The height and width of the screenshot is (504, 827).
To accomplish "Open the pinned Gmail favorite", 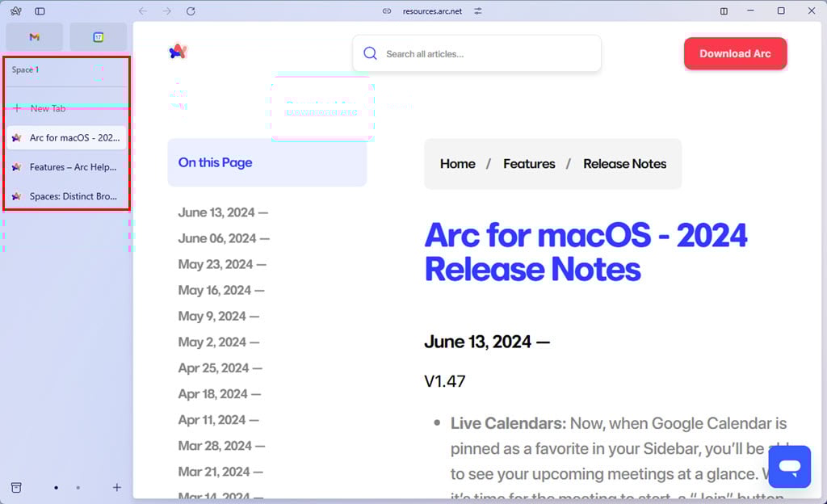I will (34, 37).
